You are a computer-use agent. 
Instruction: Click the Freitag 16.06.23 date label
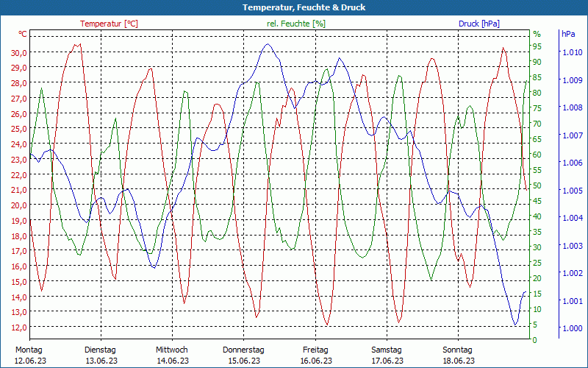[315, 355]
